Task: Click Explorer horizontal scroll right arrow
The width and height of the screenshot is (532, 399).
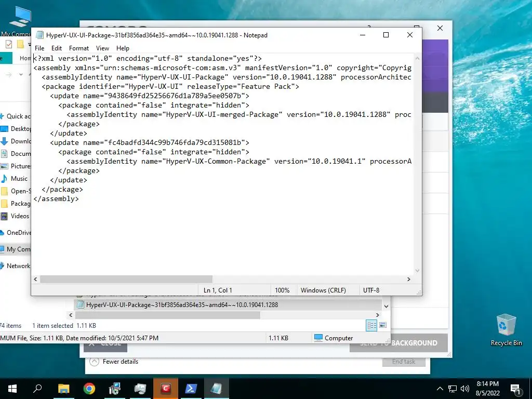Action: coord(377,315)
